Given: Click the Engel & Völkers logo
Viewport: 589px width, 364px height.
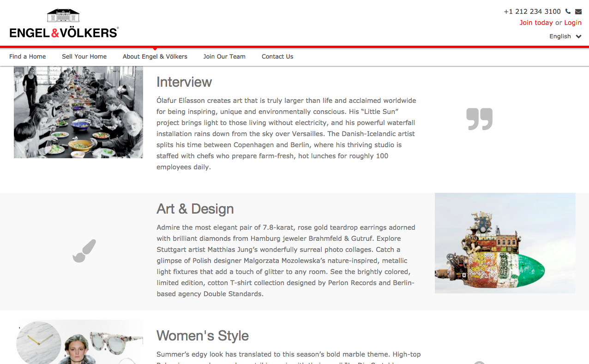Looking at the screenshot, I should 64,23.
